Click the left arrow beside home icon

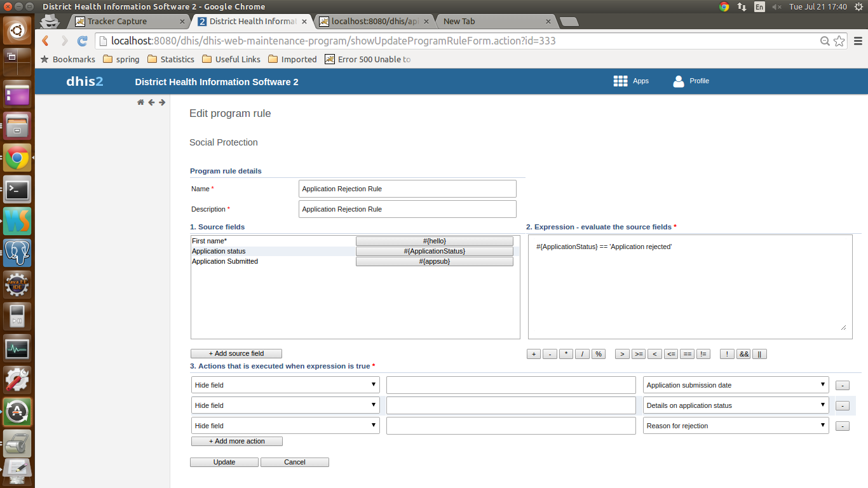coord(151,102)
